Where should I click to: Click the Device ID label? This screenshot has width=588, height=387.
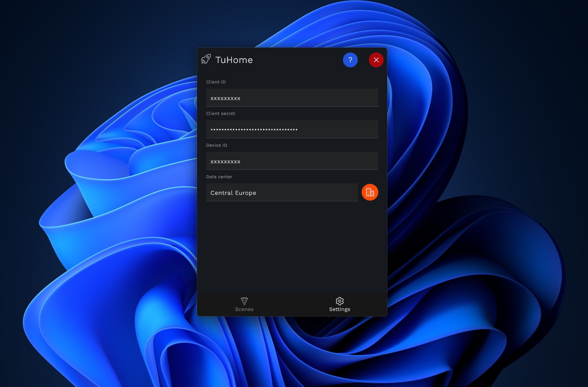pos(217,145)
